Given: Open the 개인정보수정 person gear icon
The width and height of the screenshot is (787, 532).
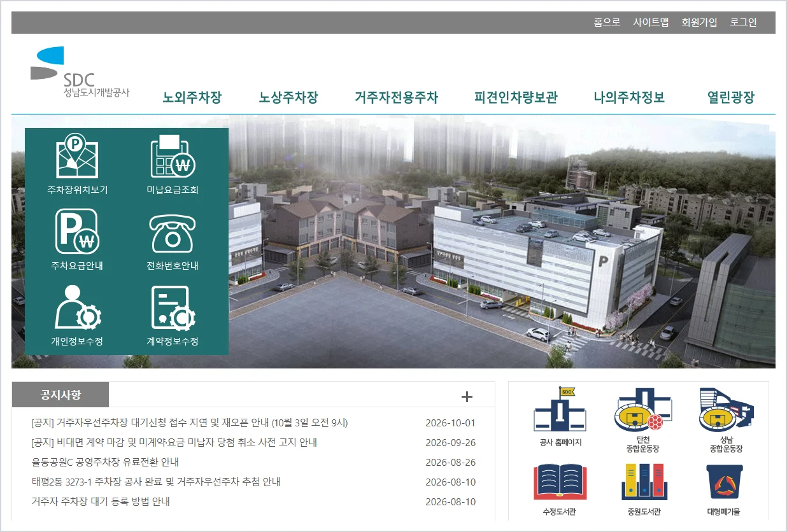Looking at the screenshot, I should tap(77, 307).
